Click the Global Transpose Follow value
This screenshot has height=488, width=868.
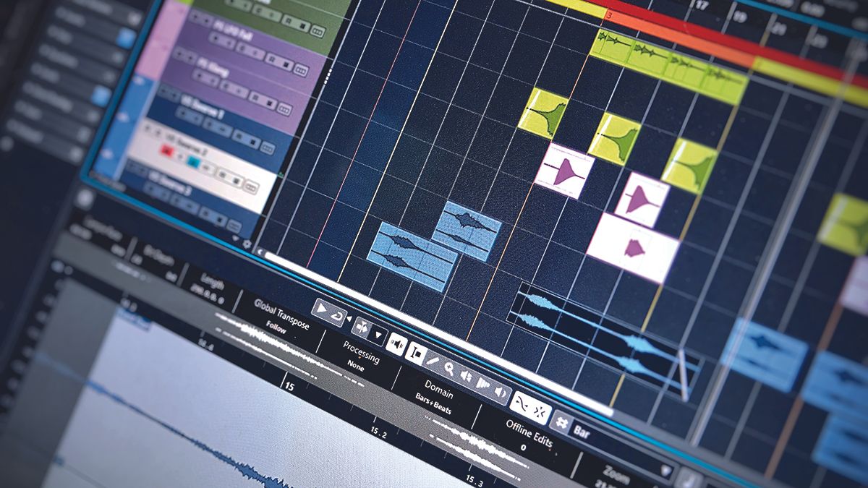pyautogui.click(x=276, y=330)
